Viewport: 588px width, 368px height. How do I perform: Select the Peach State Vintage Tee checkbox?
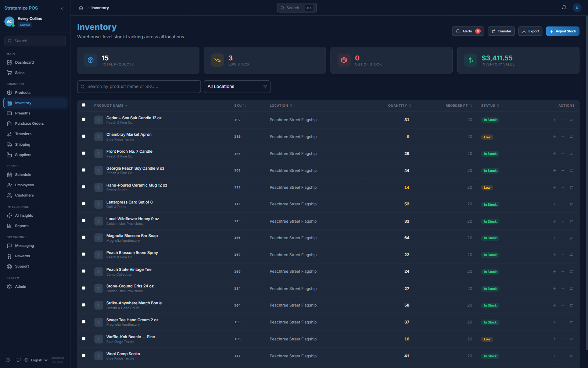pyautogui.click(x=84, y=271)
